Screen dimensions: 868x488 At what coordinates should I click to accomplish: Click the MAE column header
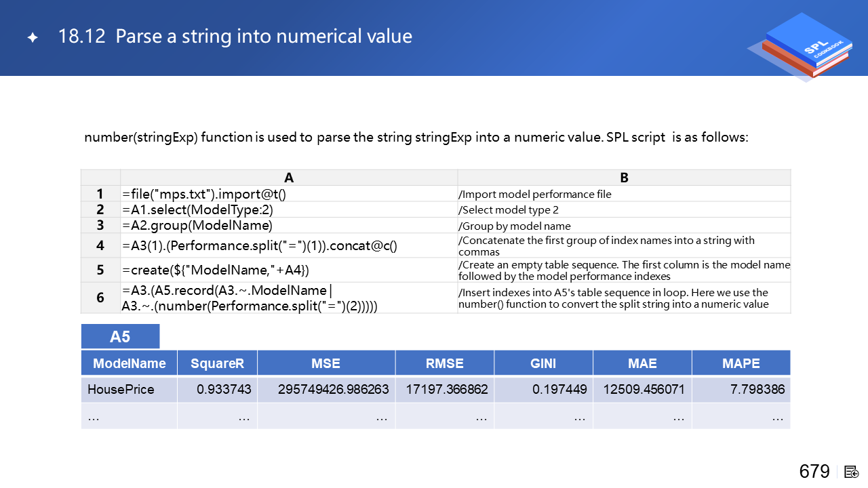(642, 363)
